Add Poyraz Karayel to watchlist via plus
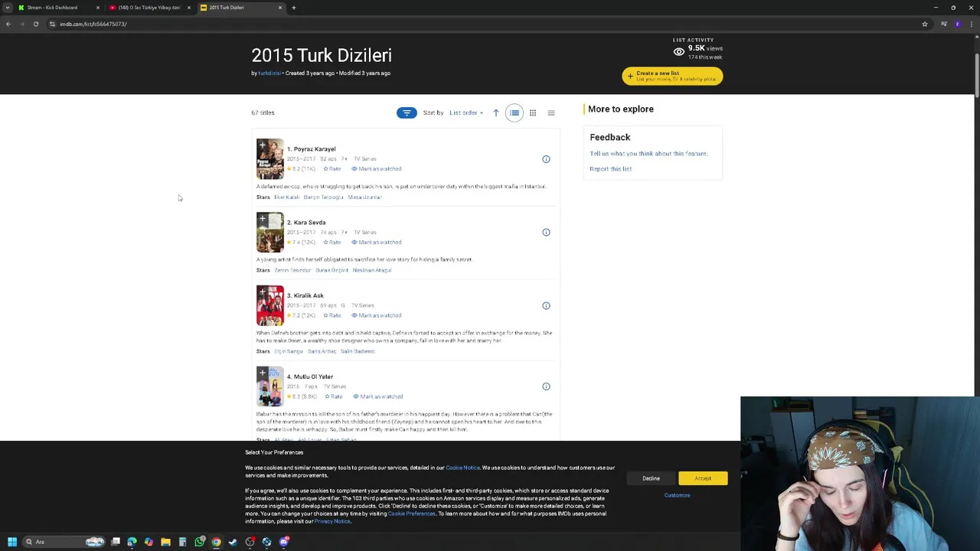Image resolution: width=980 pixels, height=551 pixels. 262,145
